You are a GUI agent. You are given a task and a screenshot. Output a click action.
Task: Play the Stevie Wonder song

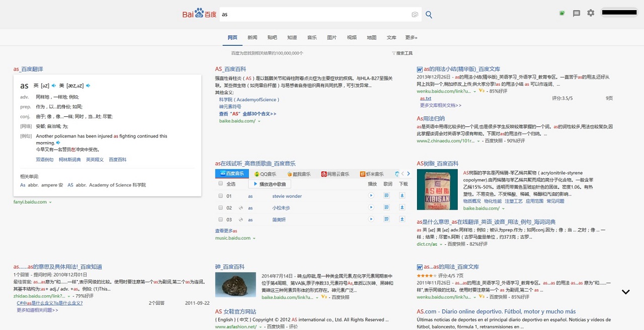pos(371,196)
